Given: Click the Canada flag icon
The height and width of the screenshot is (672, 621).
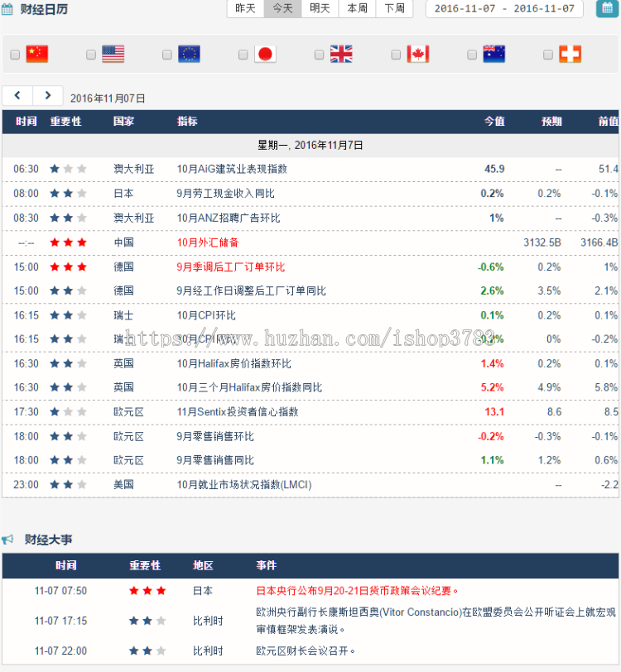Looking at the screenshot, I should click(x=418, y=55).
